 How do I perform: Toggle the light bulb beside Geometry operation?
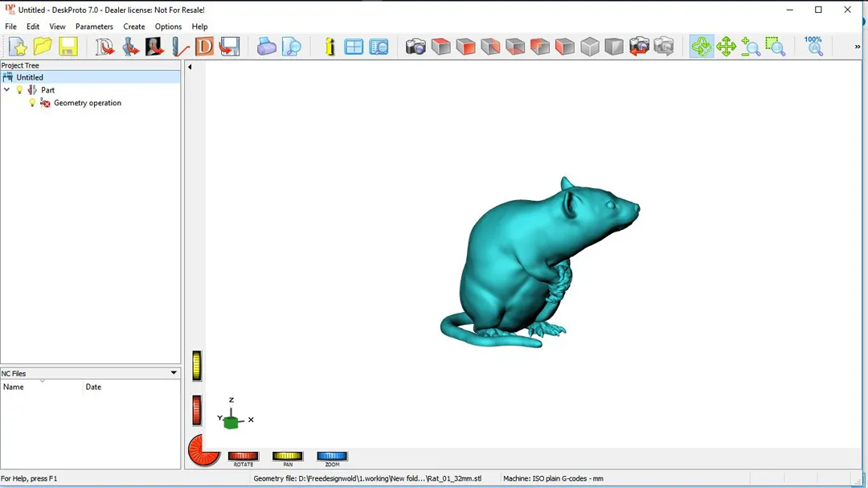tap(33, 103)
